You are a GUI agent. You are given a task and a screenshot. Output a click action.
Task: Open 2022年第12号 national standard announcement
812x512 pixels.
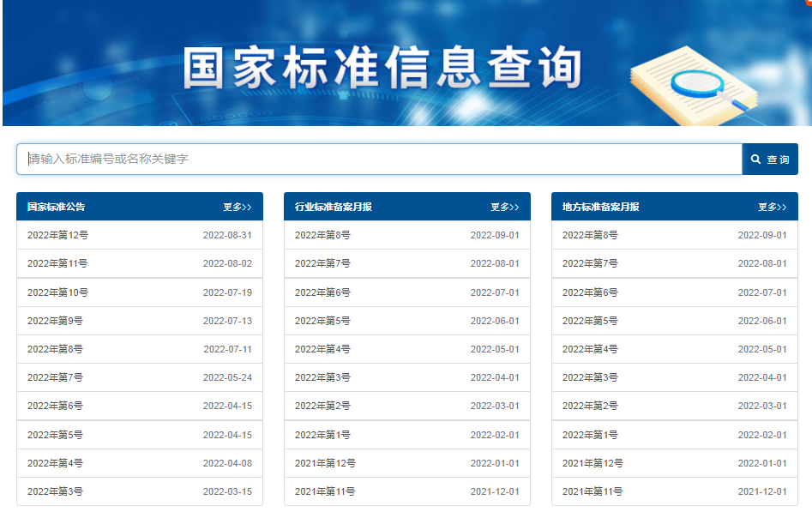click(57, 232)
